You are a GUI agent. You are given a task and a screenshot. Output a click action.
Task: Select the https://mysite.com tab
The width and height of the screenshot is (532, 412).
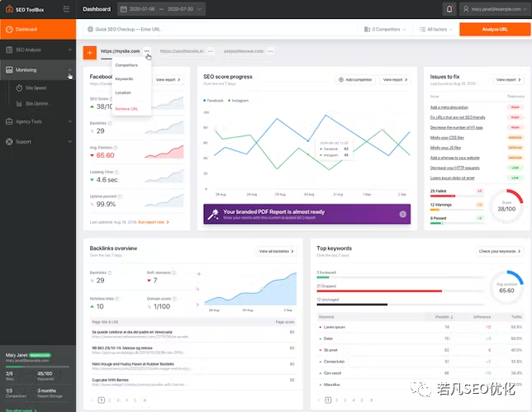pyautogui.click(x=120, y=51)
